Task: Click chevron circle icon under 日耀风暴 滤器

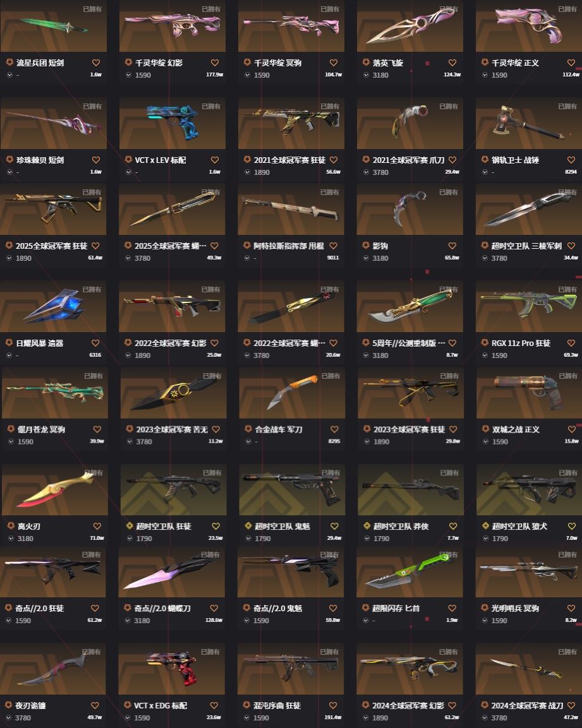Action: 9,355
